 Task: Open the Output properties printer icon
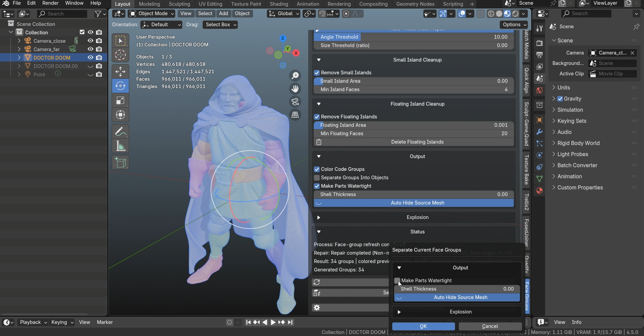tap(539, 55)
